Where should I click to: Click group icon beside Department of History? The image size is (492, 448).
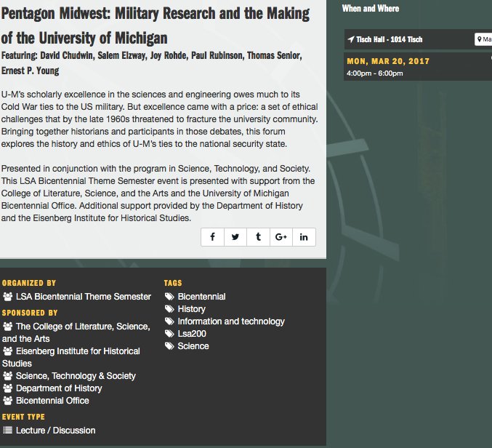coord(8,388)
